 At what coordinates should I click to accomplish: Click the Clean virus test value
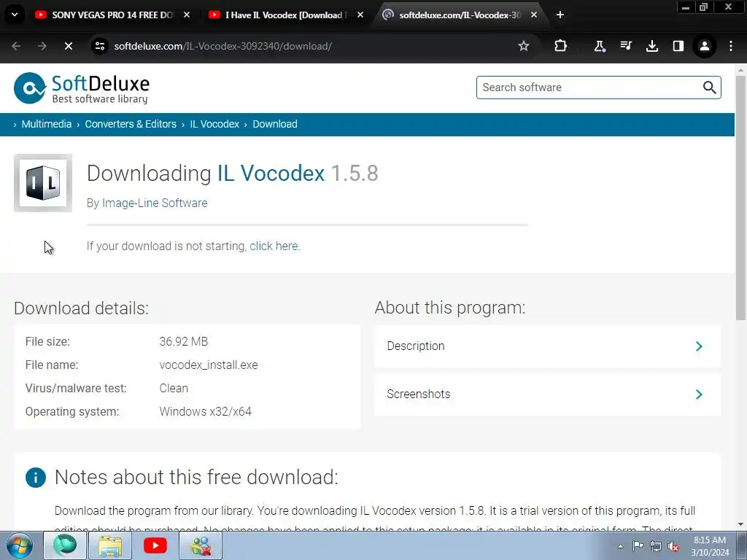pos(174,389)
